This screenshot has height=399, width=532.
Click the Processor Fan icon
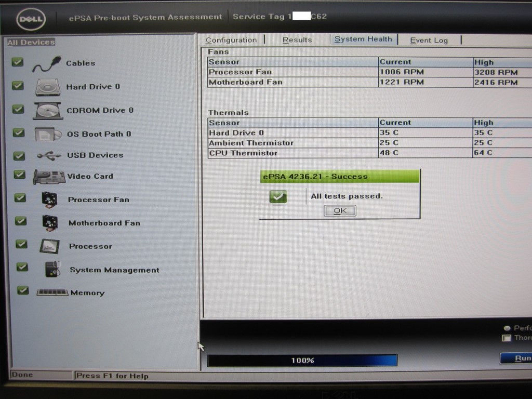[49, 199]
